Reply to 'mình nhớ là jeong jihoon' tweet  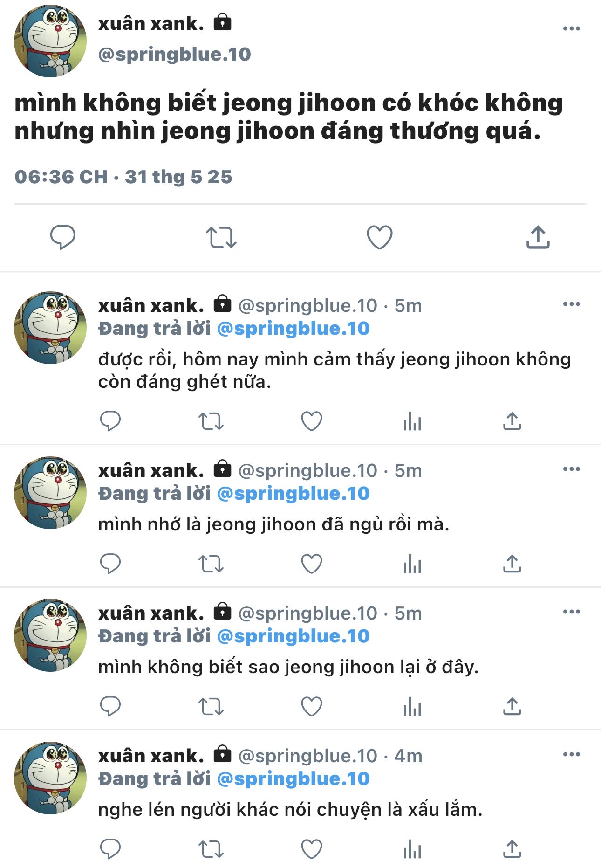pyautogui.click(x=110, y=564)
